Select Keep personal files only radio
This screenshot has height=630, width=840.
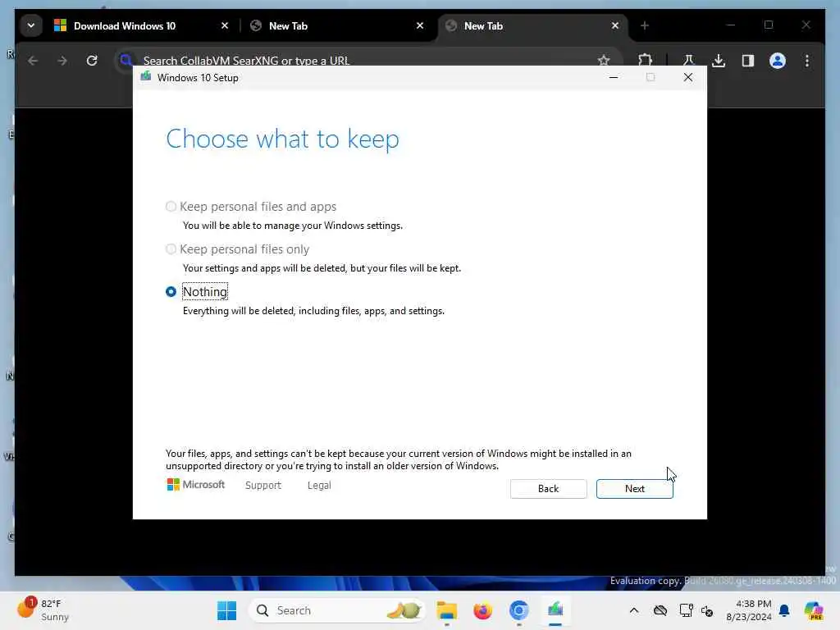(x=171, y=249)
